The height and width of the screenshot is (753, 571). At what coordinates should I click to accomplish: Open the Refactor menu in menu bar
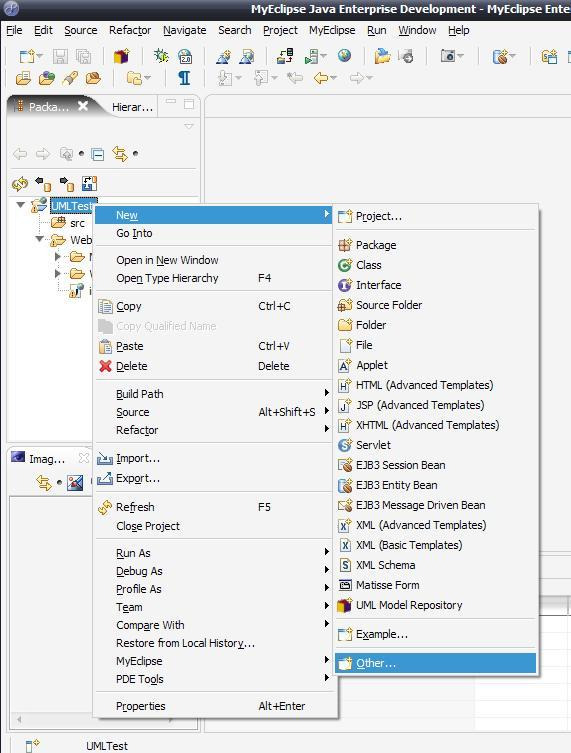point(130,30)
